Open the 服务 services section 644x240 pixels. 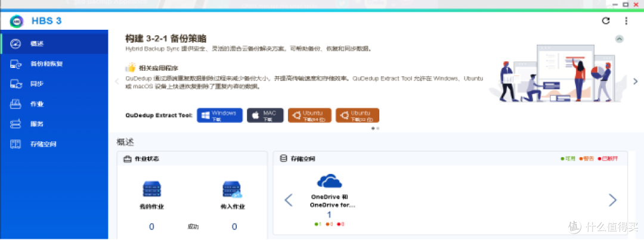coord(54,124)
